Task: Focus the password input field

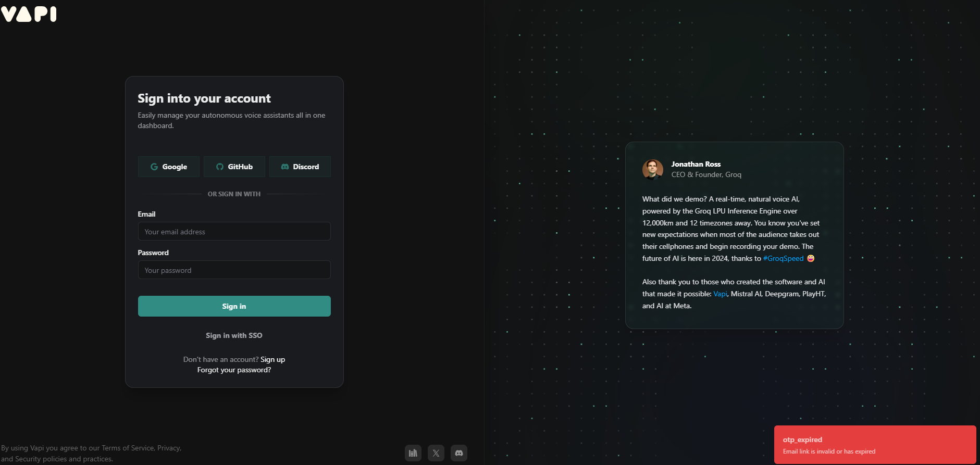Action: 234,270
